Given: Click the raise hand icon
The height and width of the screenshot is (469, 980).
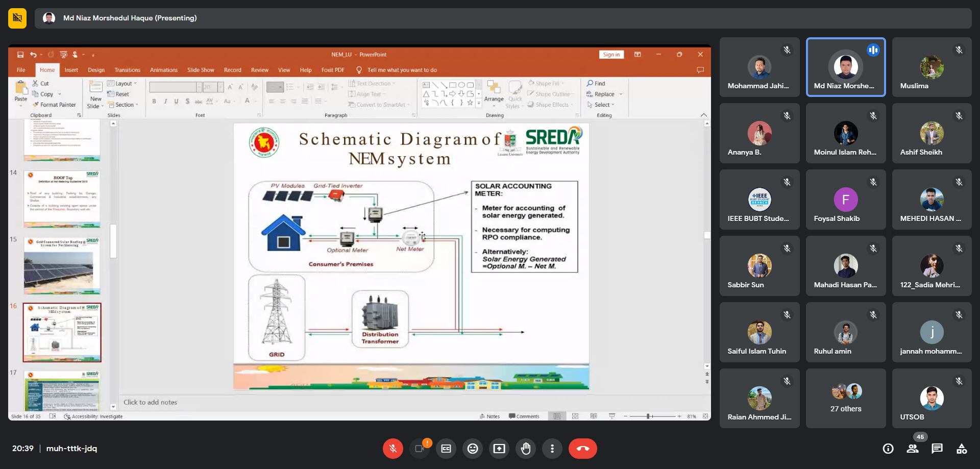Looking at the screenshot, I should (526, 449).
